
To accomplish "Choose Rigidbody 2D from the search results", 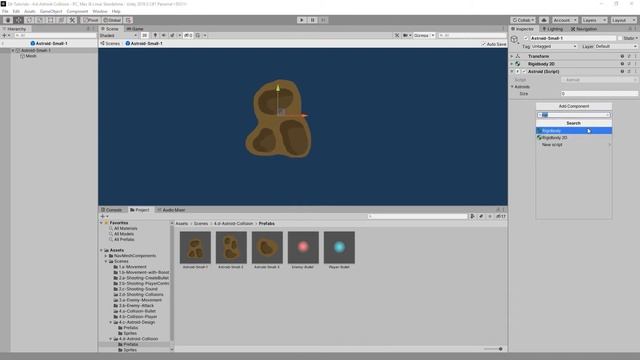I will 574,138.
